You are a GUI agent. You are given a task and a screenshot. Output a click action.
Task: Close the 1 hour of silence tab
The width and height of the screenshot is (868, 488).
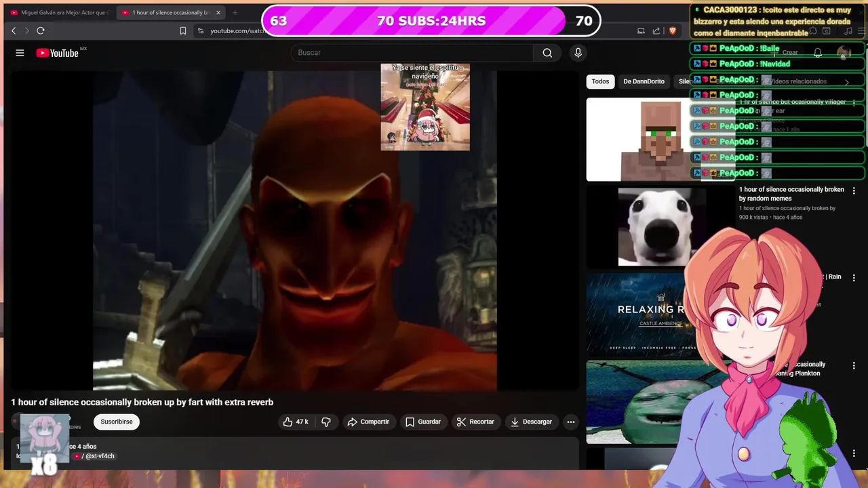pos(218,12)
